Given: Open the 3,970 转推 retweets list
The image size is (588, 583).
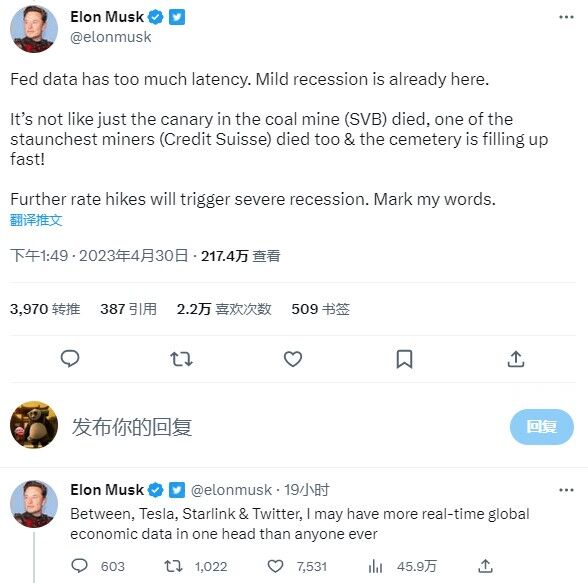Looking at the screenshot, I should tap(45, 309).
